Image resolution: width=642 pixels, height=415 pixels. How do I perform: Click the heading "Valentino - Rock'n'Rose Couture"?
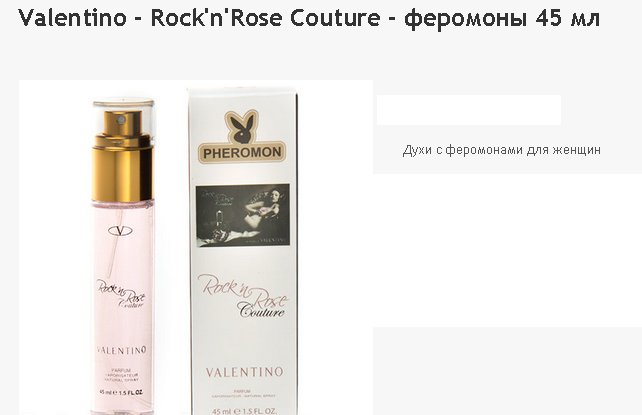pos(199,18)
